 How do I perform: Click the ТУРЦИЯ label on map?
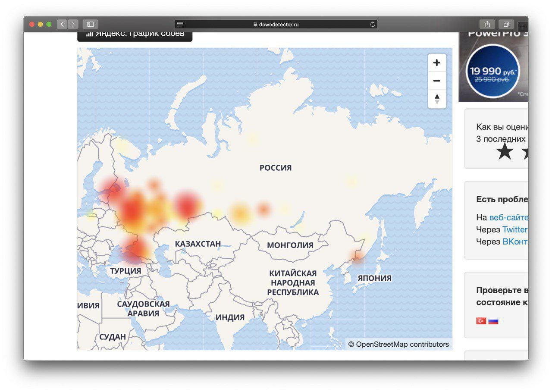125,271
